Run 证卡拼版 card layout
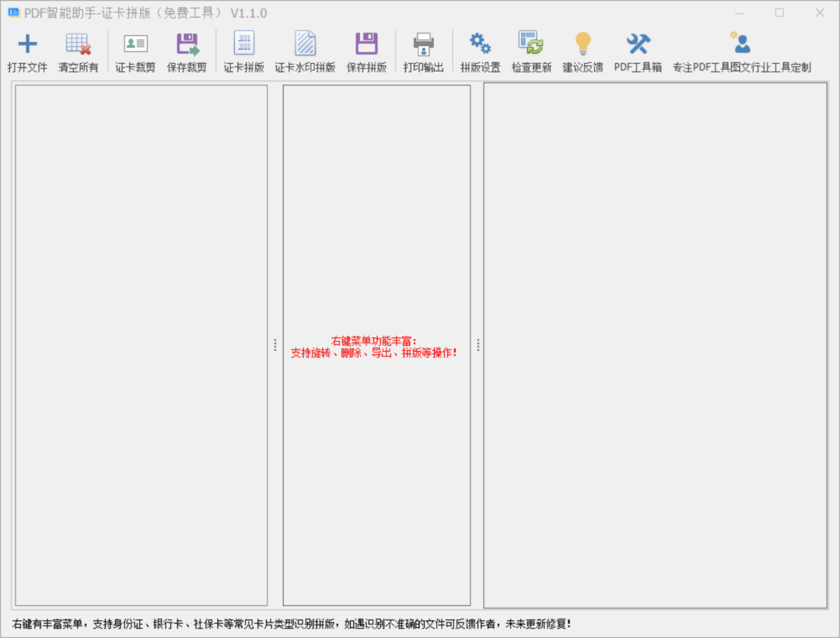840x638 pixels. [243, 44]
